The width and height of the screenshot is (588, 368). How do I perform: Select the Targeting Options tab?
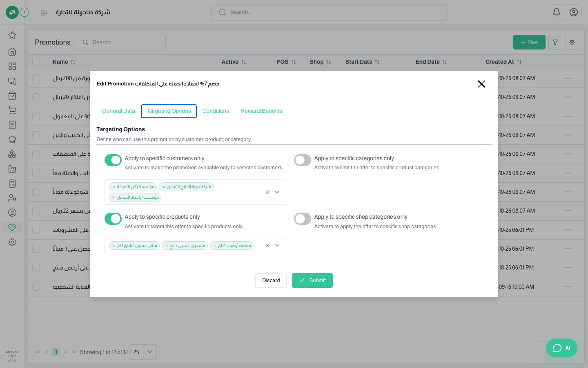pos(169,111)
